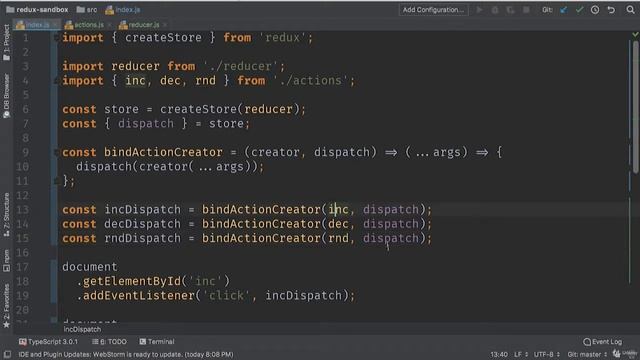Open the npm tool window
640x360 pixels.
pyautogui.click(x=7, y=261)
